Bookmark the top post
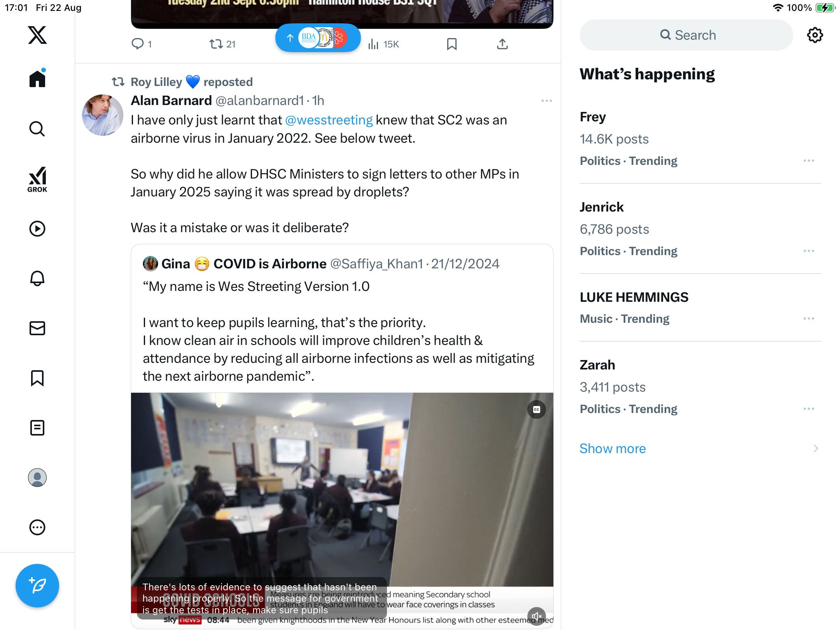The width and height of the screenshot is (840, 630). click(452, 44)
